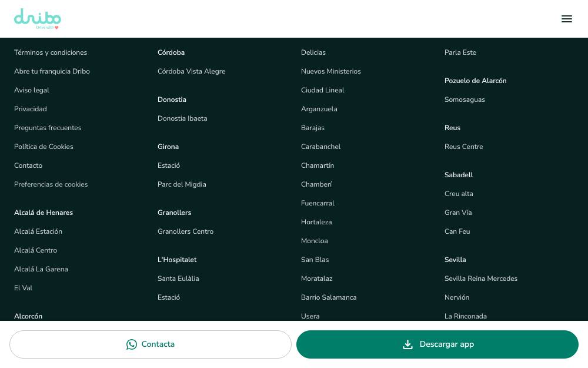Image resolution: width=588 pixels, height=368 pixels.
Task: Choose Barrio Salamanca
Action: click(329, 297)
